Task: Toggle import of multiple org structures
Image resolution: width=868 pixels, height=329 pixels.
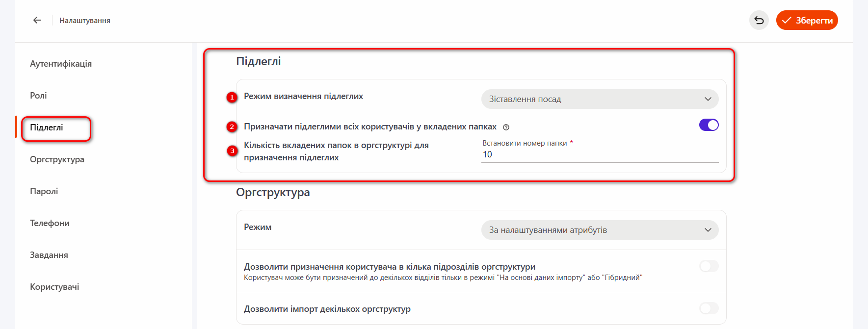Action: 709,308
